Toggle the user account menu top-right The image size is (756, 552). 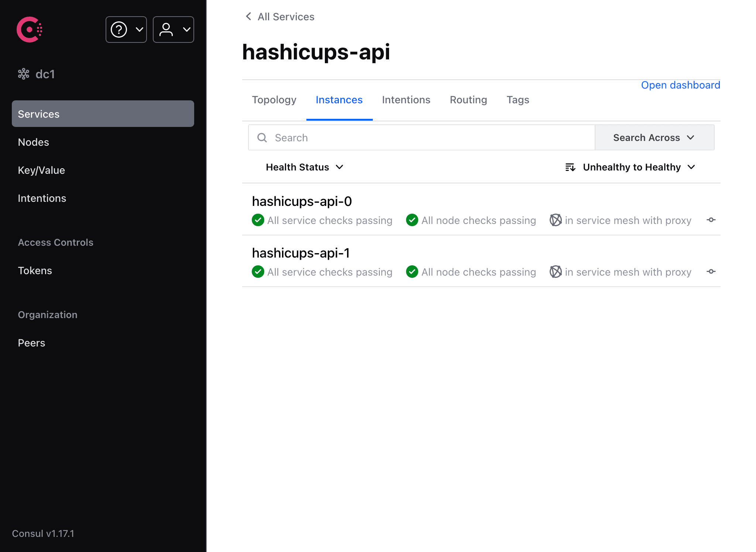point(172,29)
